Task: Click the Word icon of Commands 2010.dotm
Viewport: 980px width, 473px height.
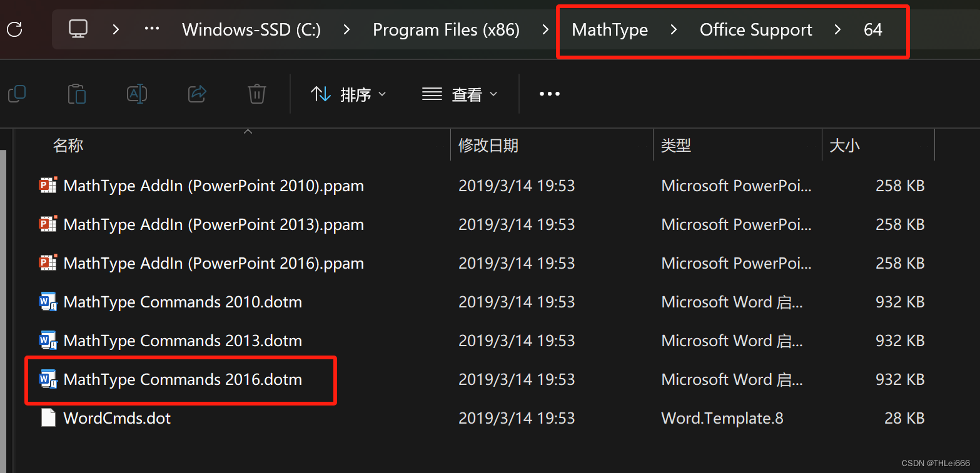Action: (48, 302)
